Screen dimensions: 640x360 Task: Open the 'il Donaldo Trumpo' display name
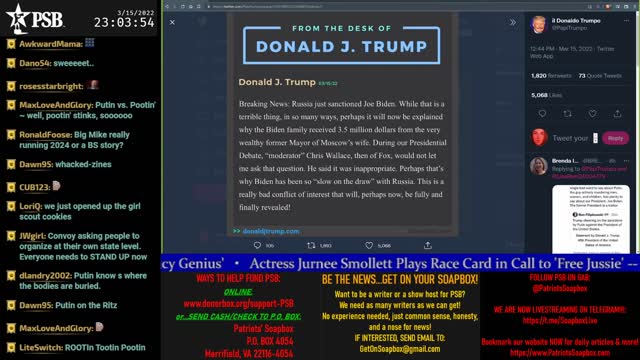tap(576, 20)
